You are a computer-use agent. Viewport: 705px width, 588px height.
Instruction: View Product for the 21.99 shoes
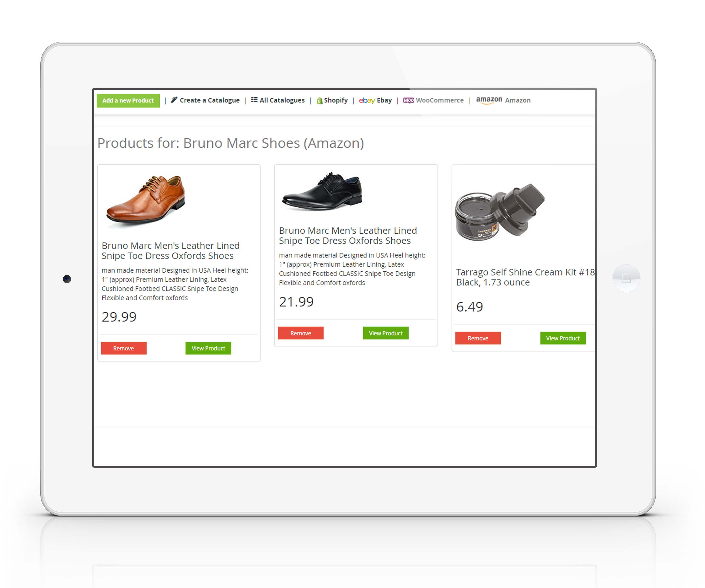[385, 333]
